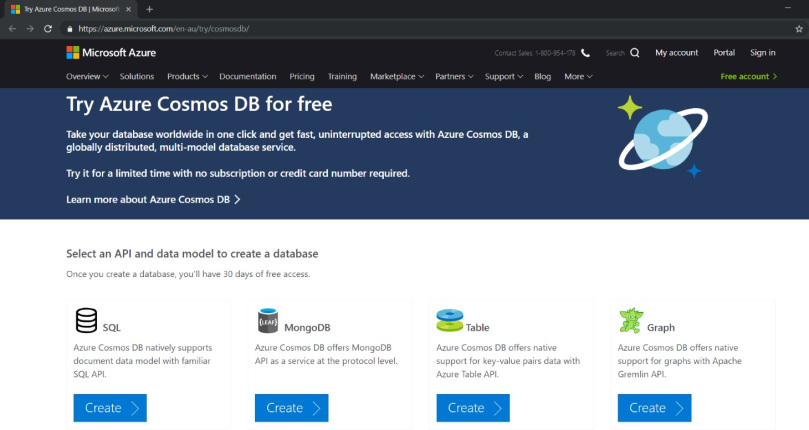Viewport: 809px width, 430px height.
Task: Expand the Support dropdown
Action: 504,76
